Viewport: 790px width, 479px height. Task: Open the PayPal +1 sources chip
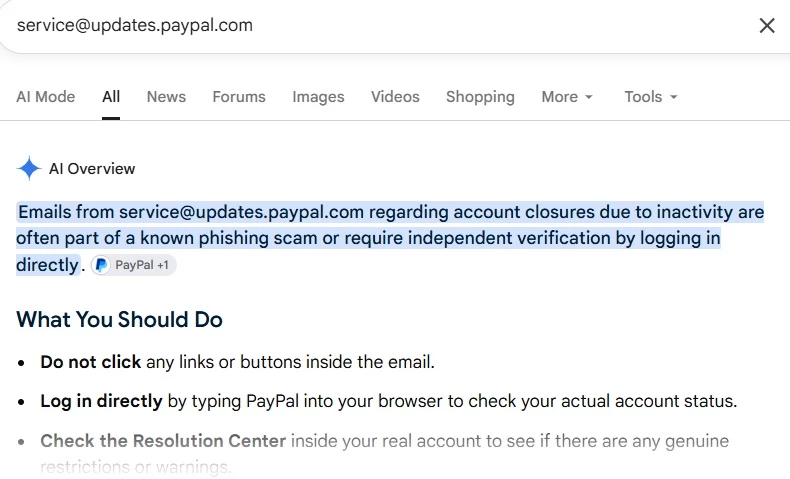pyautogui.click(x=134, y=265)
